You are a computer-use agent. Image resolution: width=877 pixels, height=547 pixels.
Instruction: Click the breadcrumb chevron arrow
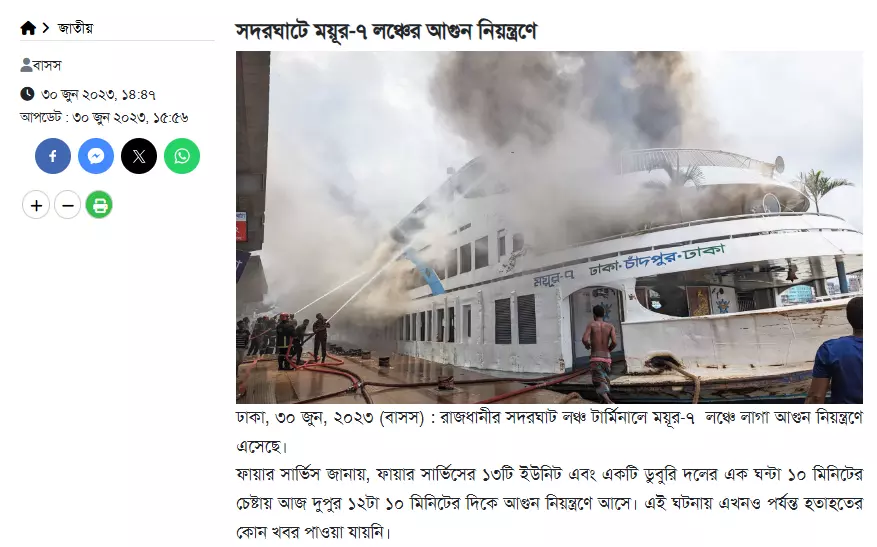click(46, 27)
